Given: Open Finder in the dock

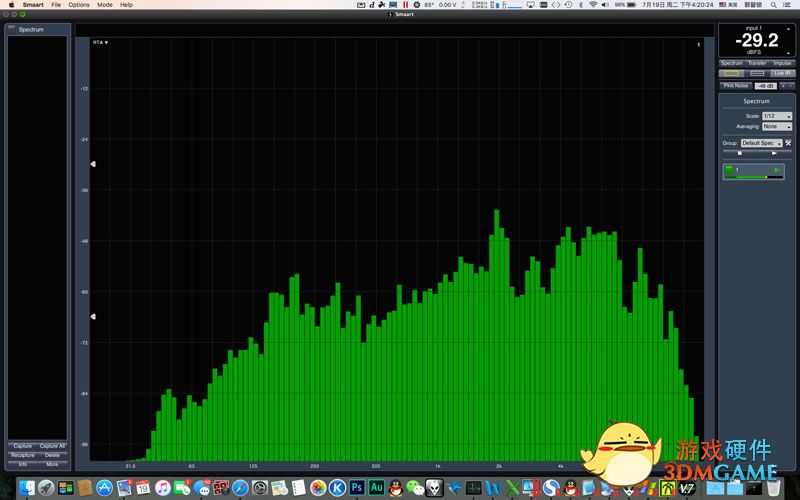Looking at the screenshot, I should coord(26,488).
